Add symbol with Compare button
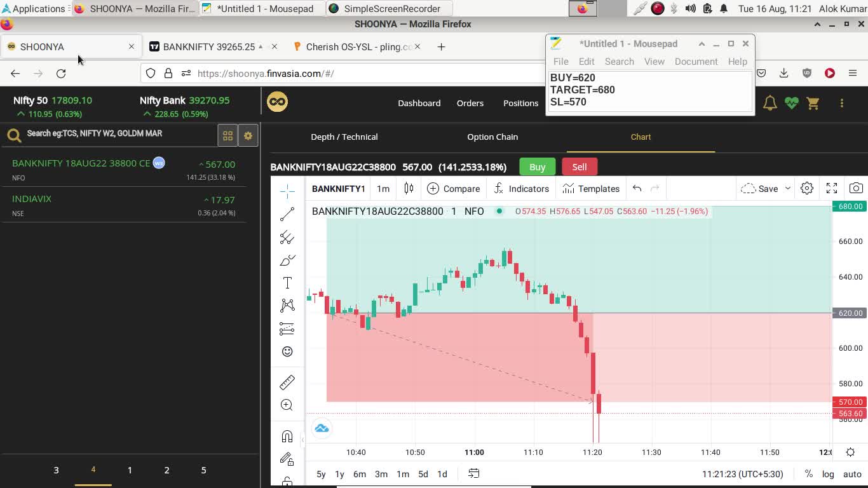 pyautogui.click(x=454, y=189)
